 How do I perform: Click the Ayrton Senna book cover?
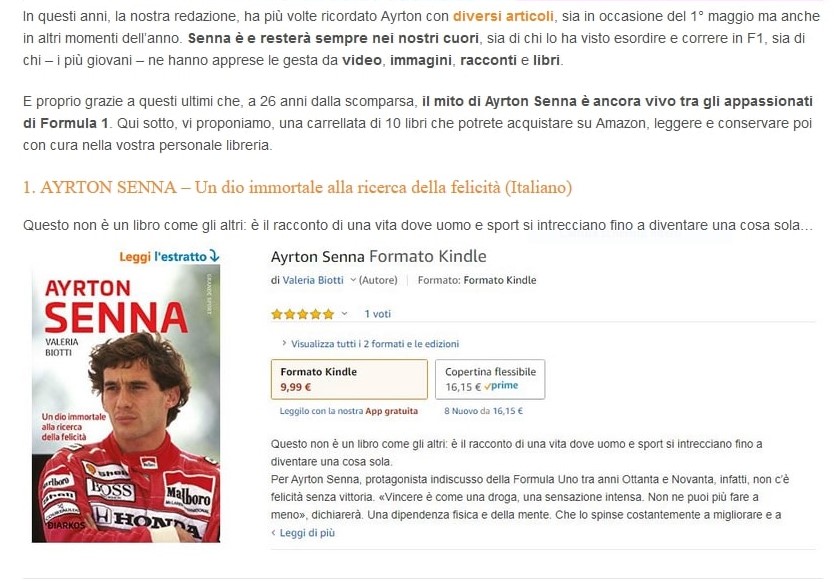tap(125, 404)
